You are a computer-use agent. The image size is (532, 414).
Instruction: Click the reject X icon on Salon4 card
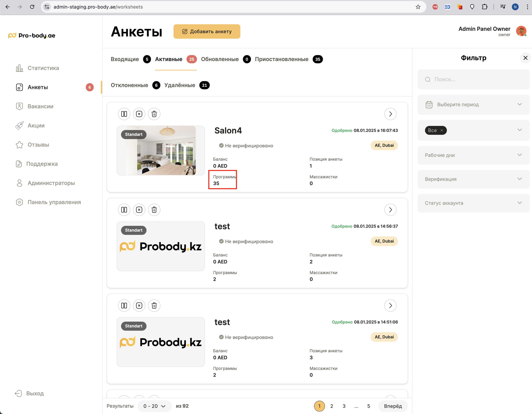(139, 114)
